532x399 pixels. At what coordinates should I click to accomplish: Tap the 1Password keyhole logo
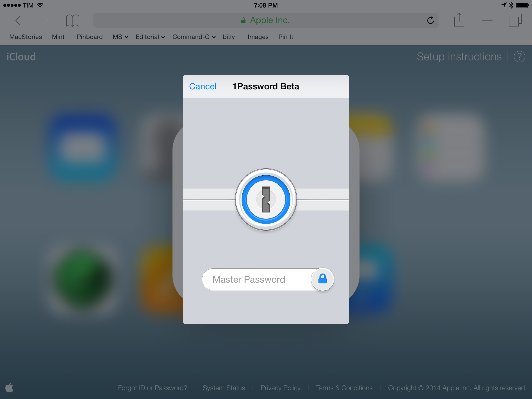point(266,199)
